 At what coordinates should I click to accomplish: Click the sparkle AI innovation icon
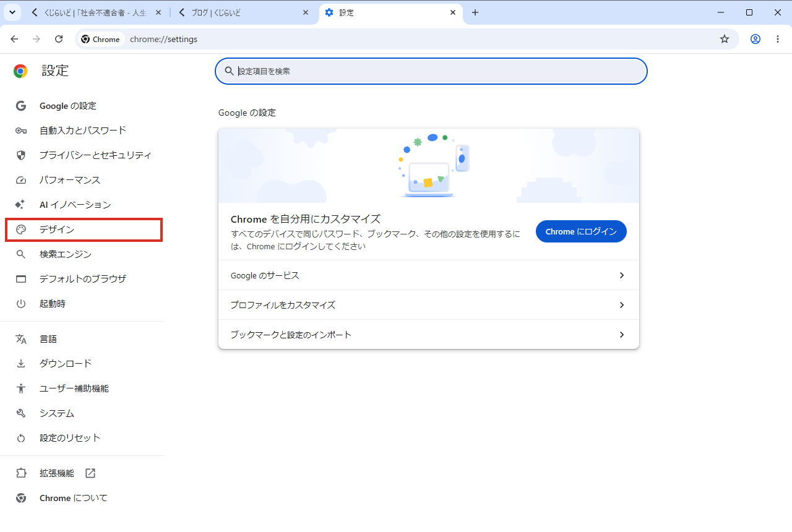pos(20,205)
